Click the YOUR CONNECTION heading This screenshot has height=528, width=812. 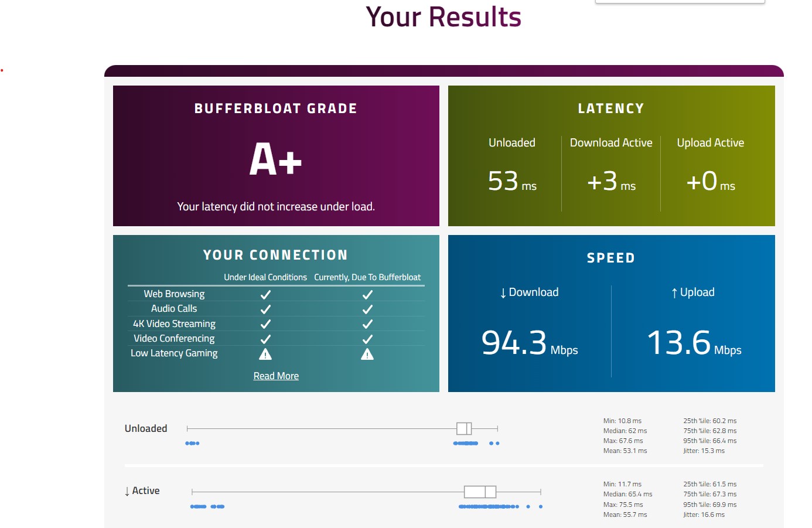pyautogui.click(x=276, y=255)
